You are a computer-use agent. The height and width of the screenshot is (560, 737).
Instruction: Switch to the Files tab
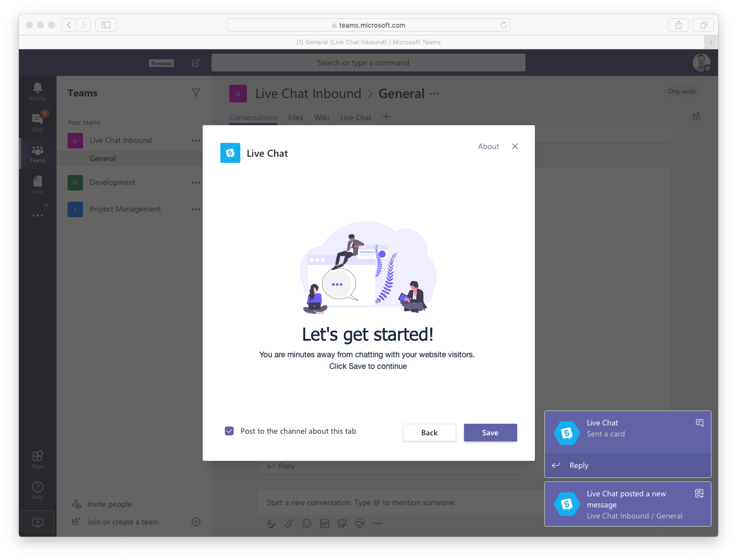coord(296,117)
